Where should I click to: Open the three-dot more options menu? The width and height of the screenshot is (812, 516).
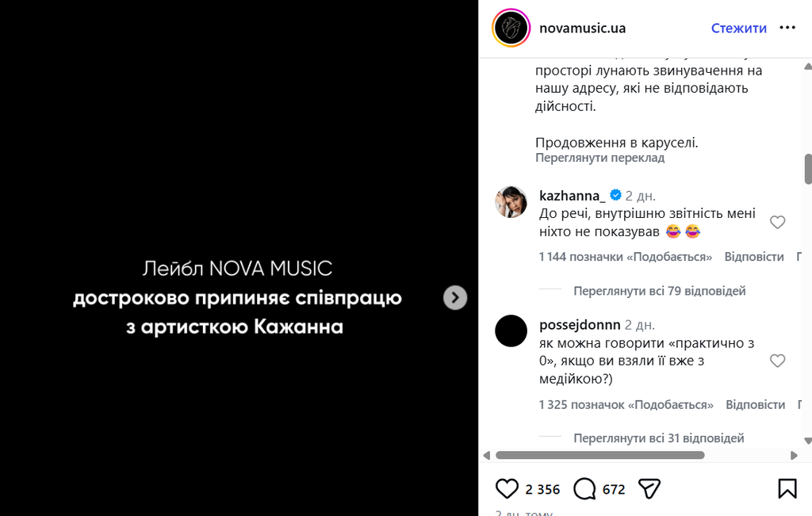click(787, 28)
